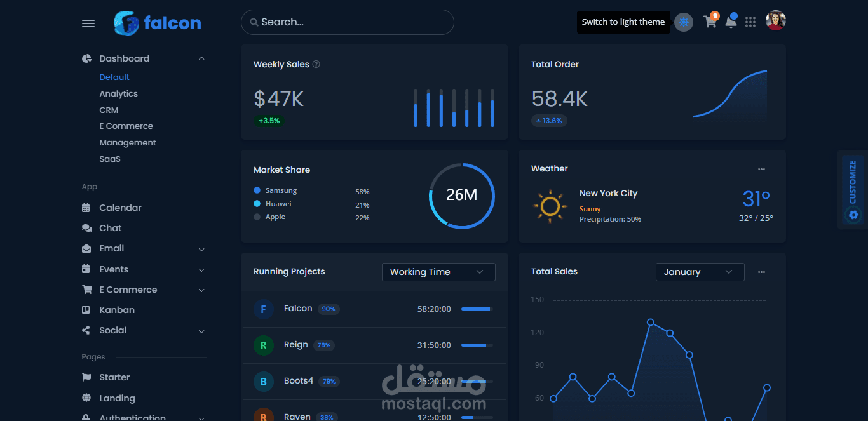This screenshot has height=421, width=868.
Task: Click the Market Share donut chart
Action: click(462, 196)
